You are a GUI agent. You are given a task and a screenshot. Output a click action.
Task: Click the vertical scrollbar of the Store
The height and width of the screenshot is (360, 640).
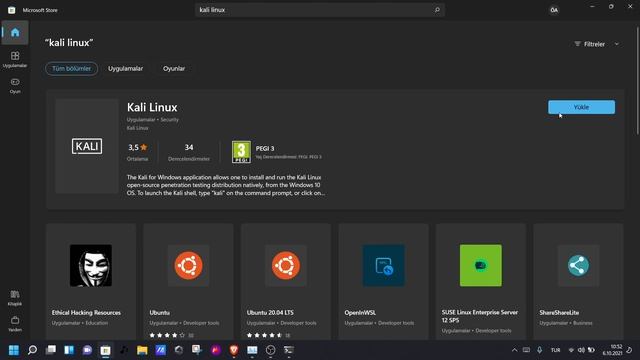(638, 80)
